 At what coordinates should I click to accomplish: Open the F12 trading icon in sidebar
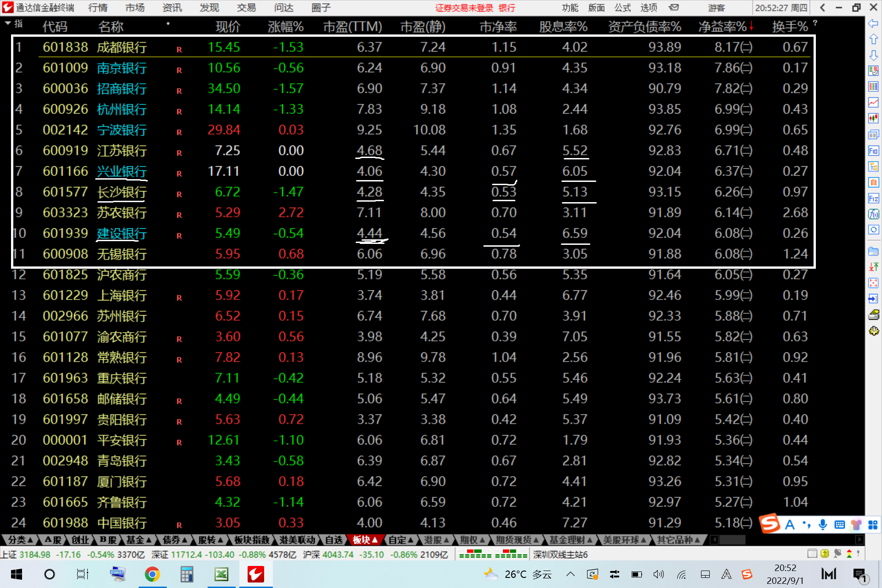(873, 198)
